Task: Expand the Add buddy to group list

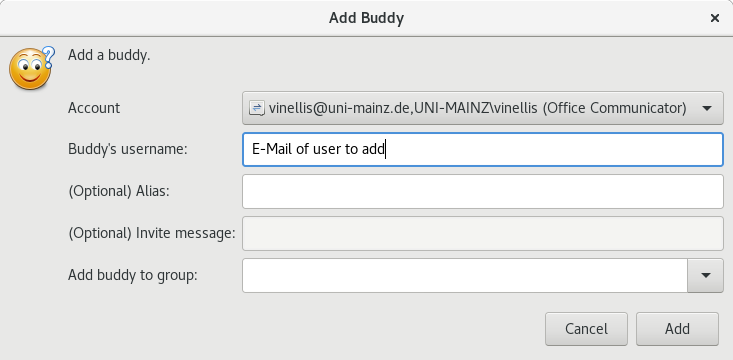Action: tap(705, 275)
